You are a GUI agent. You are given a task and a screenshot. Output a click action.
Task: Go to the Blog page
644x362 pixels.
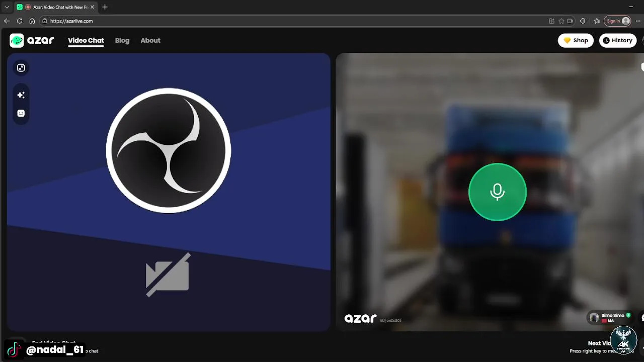coord(122,41)
